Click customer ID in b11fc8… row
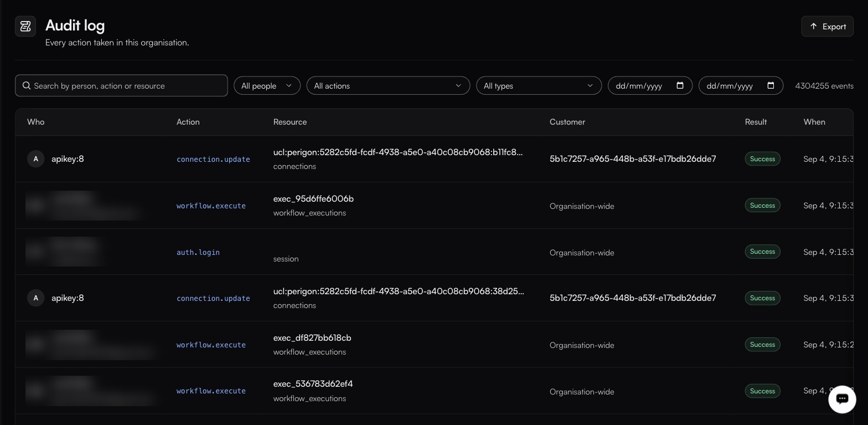868x425 pixels. pyautogui.click(x=633, y=158)
